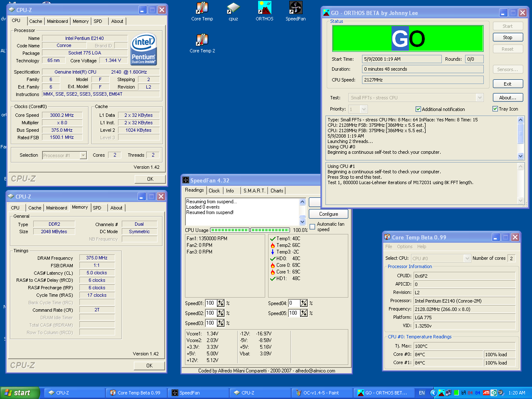Open the cpuz desktop icon
This screenshot has height=399, width=532.
[233, 9]
